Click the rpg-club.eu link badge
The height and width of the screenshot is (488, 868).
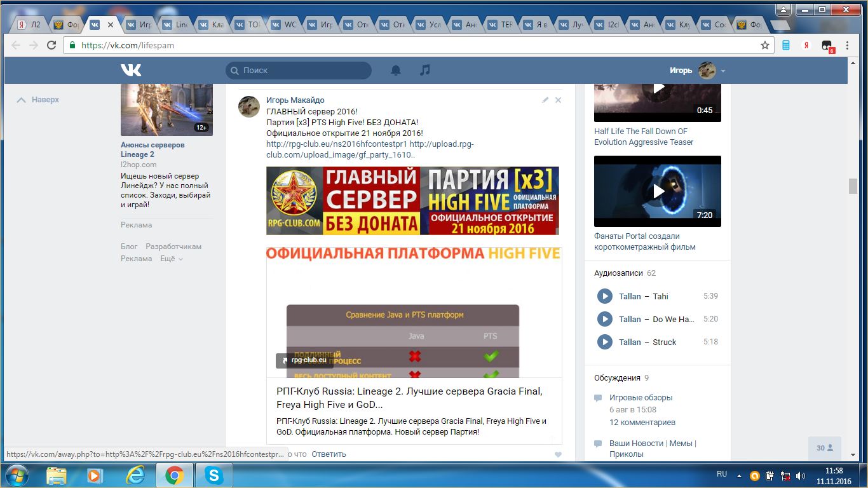tap(304, 360)
